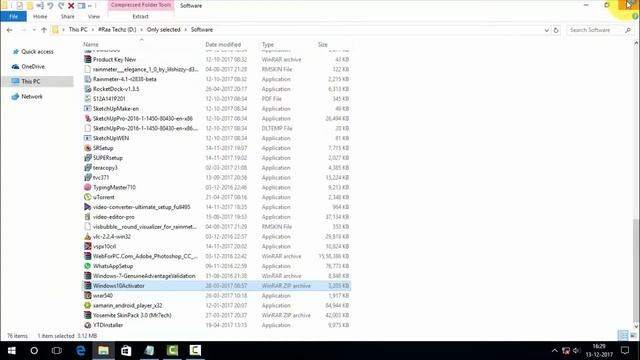The height and width of the screenshot is (360, 640).
Task: Launch Microsoft Edge from taskbar
Action: coord(80,351)
